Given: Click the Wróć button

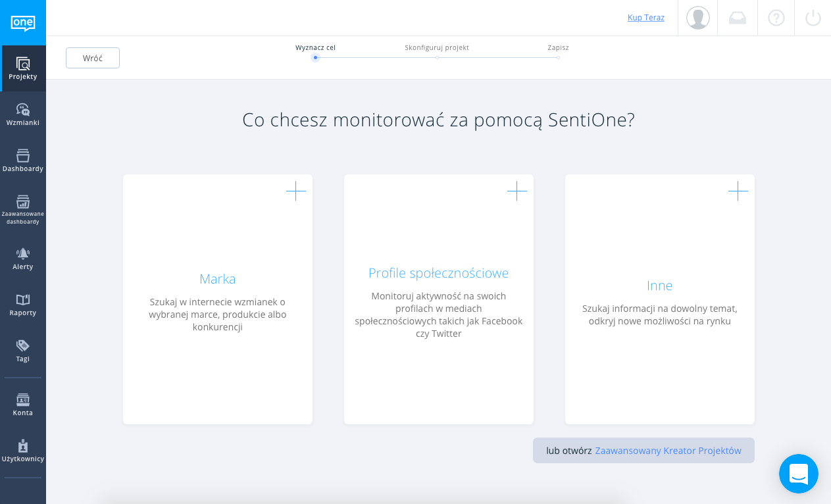Looking at the screenshot, I should pyautogui.click(x=93, y=58).
